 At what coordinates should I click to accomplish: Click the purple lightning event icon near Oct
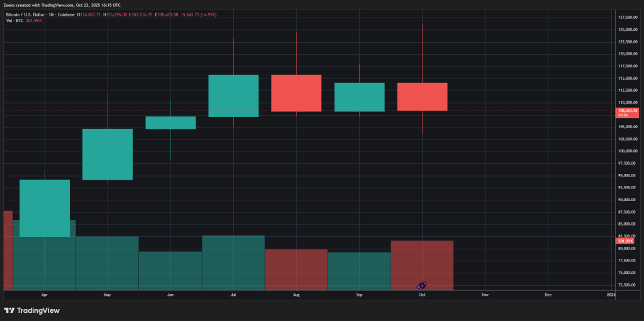click(x=422, y=285)
